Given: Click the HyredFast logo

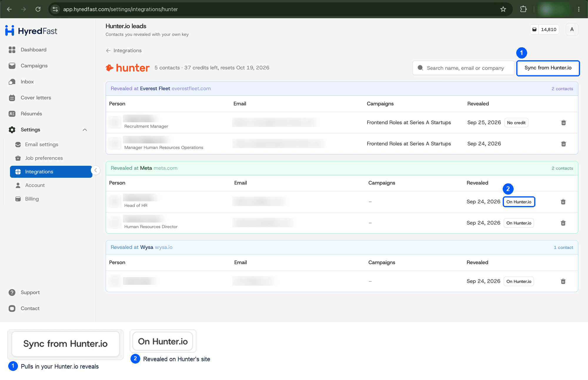Looking at the screenshot, I should 31,31.
